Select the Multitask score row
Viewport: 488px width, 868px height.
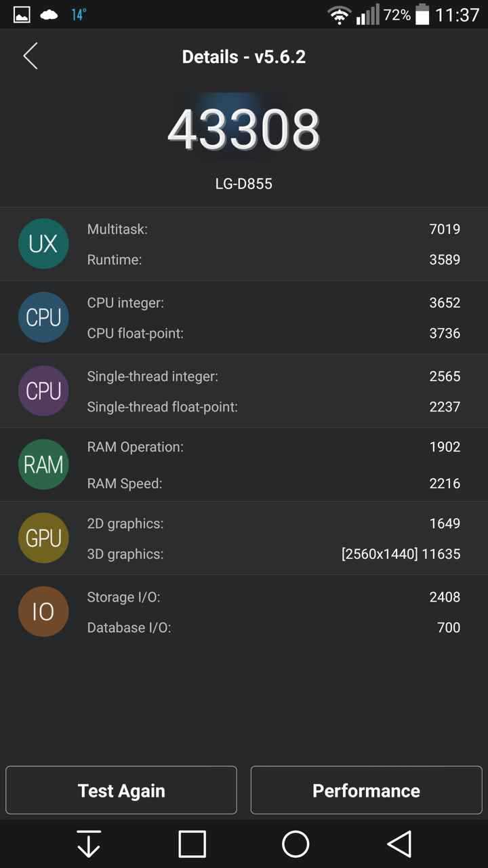[274, 229]
